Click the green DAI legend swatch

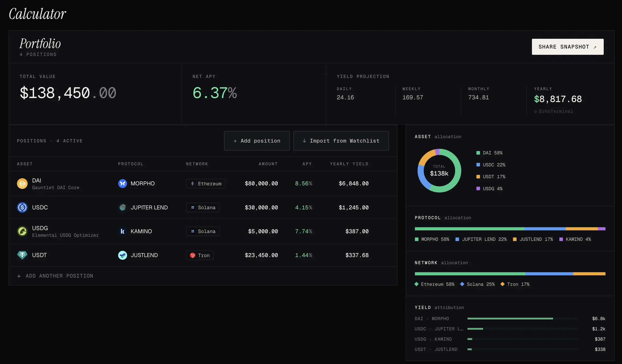click(x=478, y=153)
